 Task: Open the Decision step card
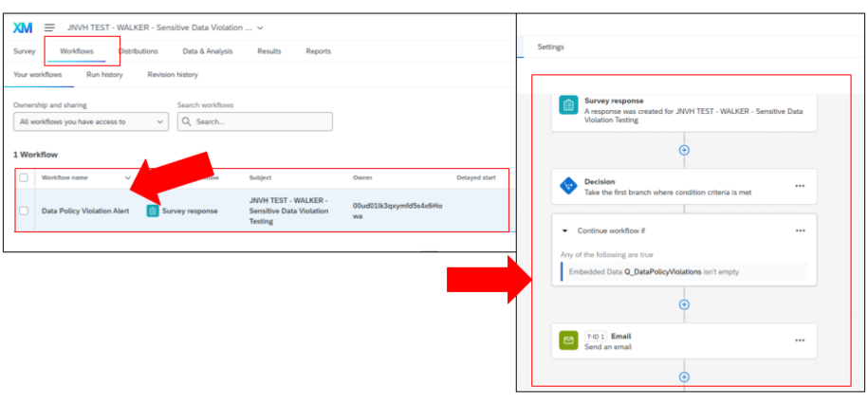684,187
